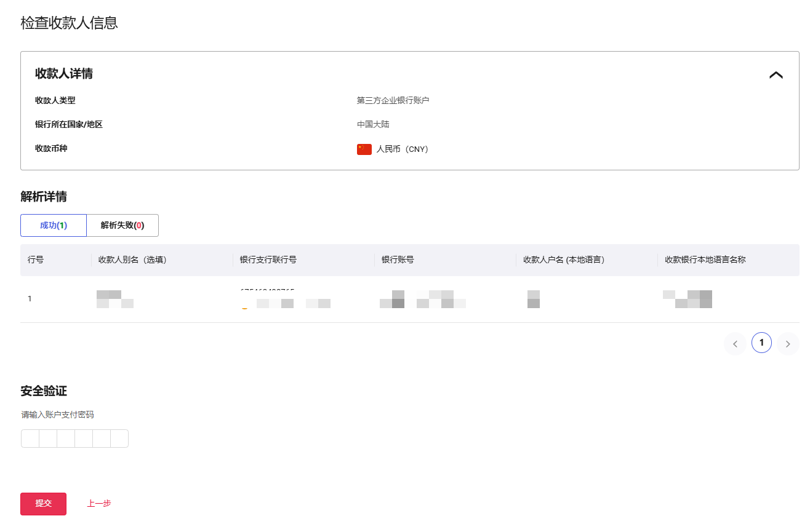Go to previous page arrow
810x532 pixels.
pos(735,344)
